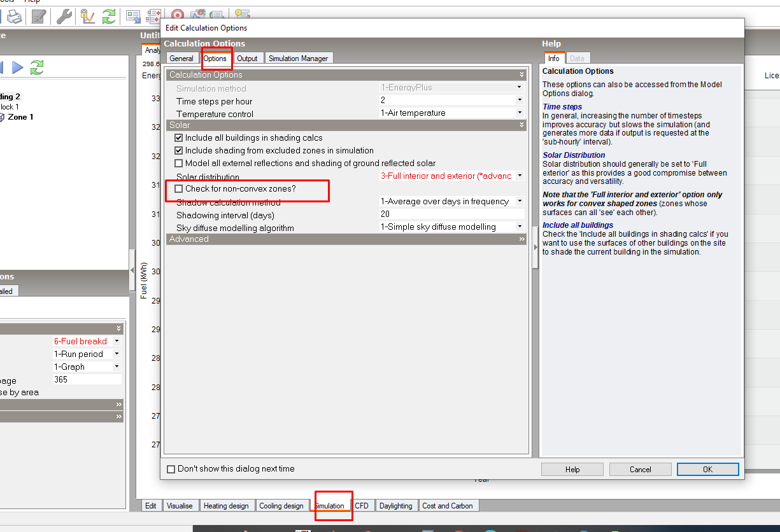Click the printer icon in the toolbar
This screenshot has height=532, width=780.
(14, 17)
